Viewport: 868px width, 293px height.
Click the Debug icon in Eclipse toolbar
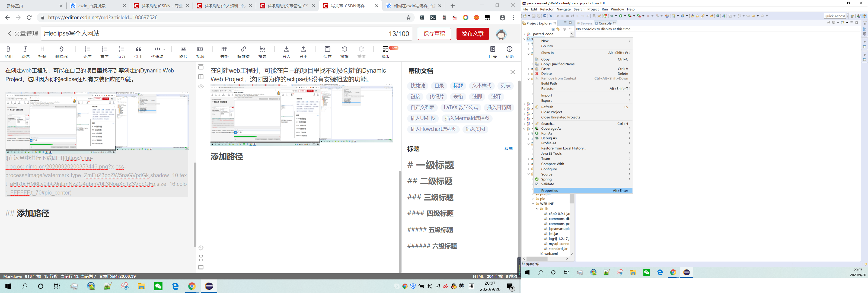[612, 16]
